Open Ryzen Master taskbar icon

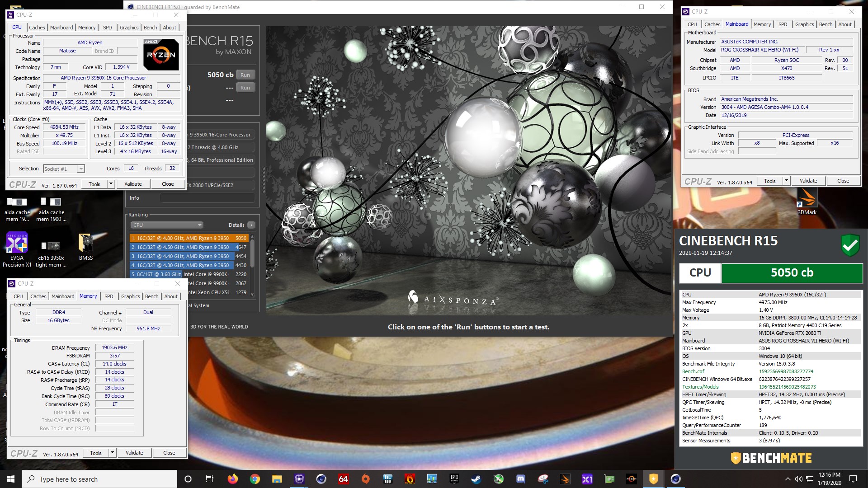point(631,479)
